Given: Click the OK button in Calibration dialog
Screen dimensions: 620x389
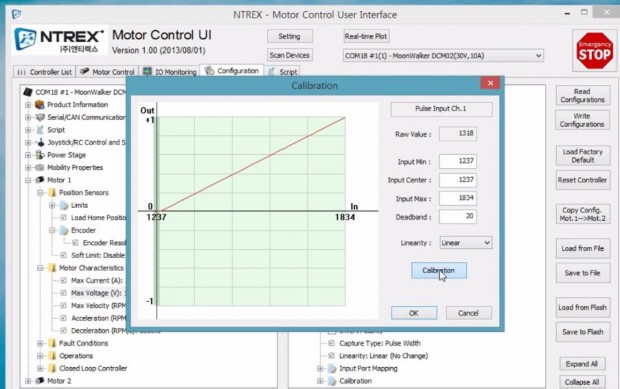Looking at the screenshot, I should (x=414, y=313).
